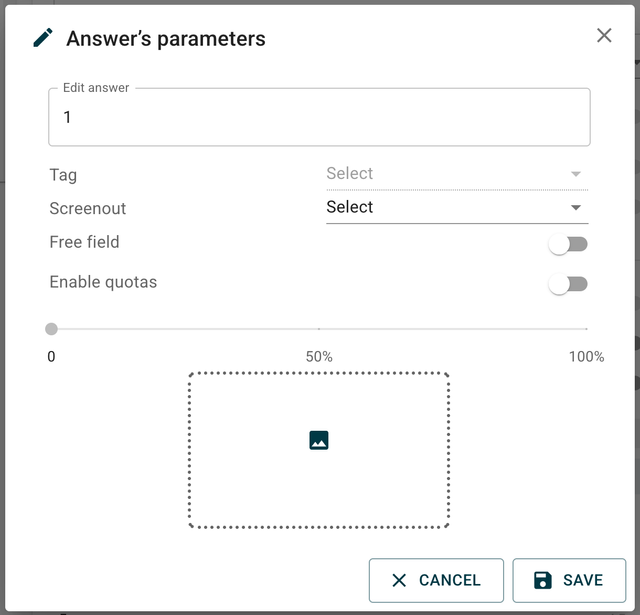Screen dimensions: 640x615
Task: Click the floppy disk icon on Save
Action: [543, 581]
